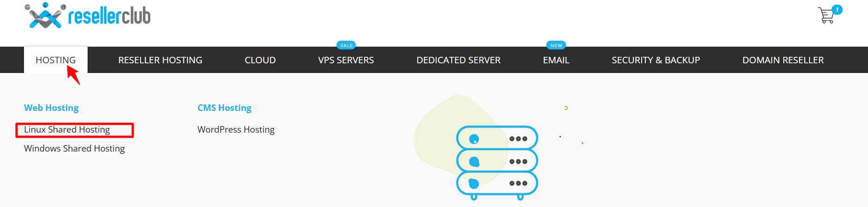The width and height of the screenshot is (868, 207).
Task: Click the CMS Hosting heading
Action: [x=224, y=108]
